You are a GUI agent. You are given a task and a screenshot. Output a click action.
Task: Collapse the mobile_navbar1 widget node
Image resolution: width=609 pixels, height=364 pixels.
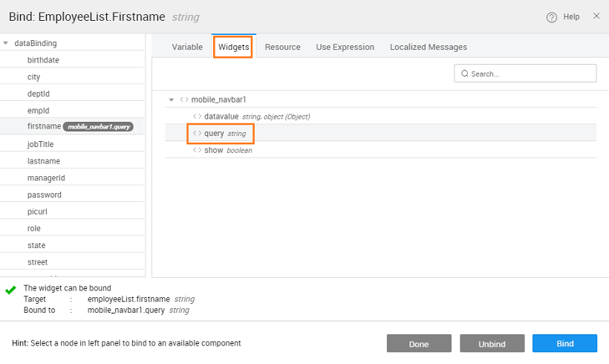[172, 100]
